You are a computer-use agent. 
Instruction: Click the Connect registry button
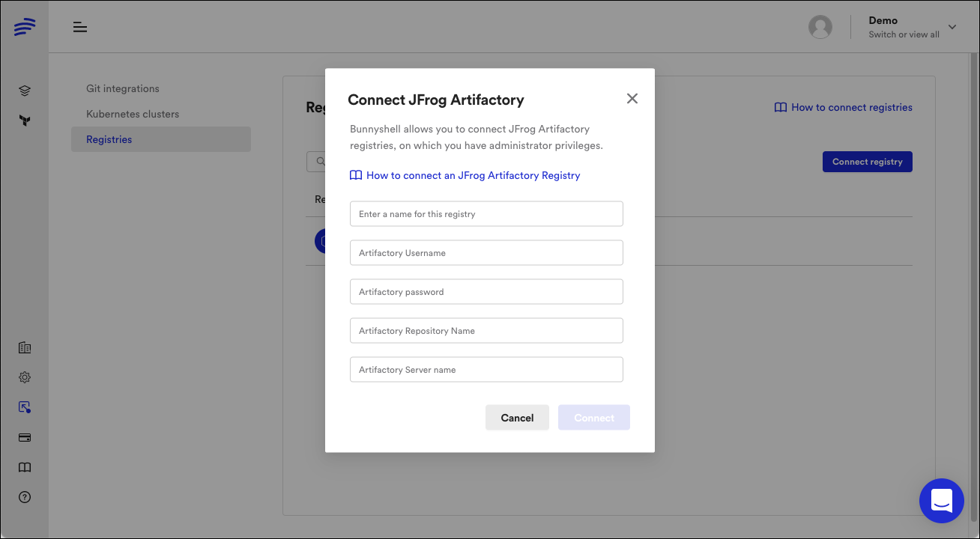pos(868,162)
